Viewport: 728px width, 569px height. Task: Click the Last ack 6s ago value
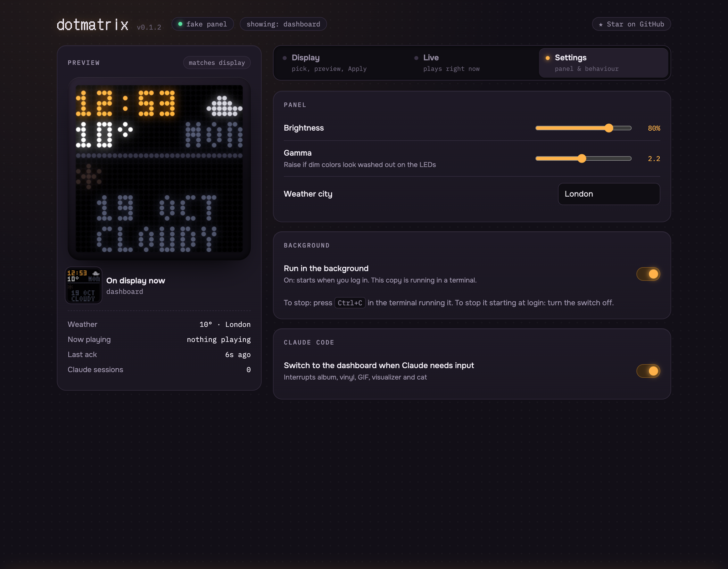(x=238, y=355)
